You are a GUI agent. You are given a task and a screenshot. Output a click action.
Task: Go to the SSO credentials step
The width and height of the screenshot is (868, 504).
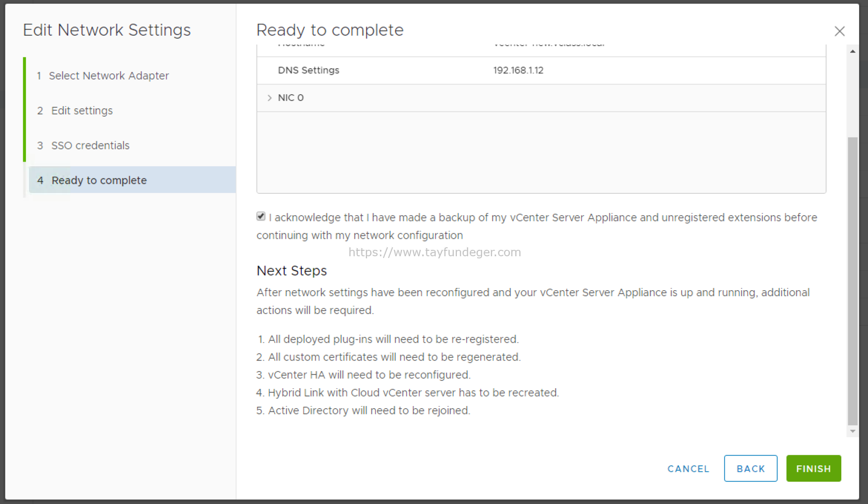(x=90, y=145)
